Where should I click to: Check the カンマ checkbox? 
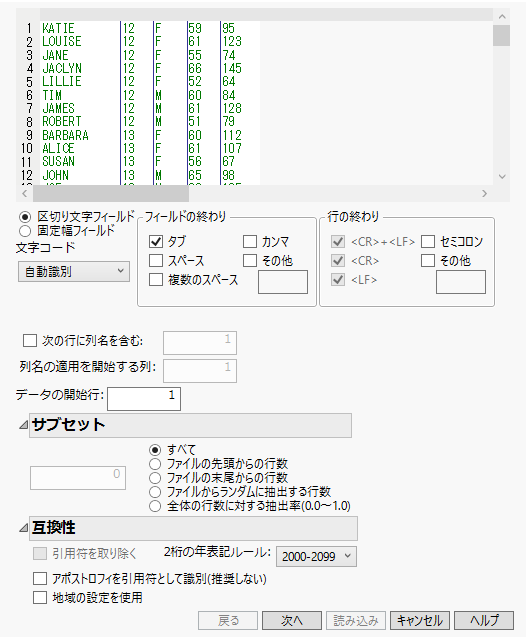(250, 241)
